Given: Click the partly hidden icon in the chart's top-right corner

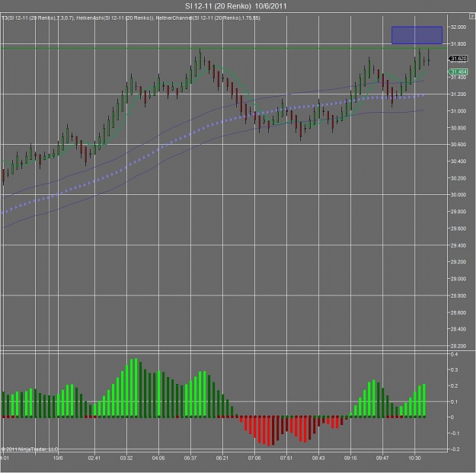Looking at the screenshot, I should pos(473,16).
